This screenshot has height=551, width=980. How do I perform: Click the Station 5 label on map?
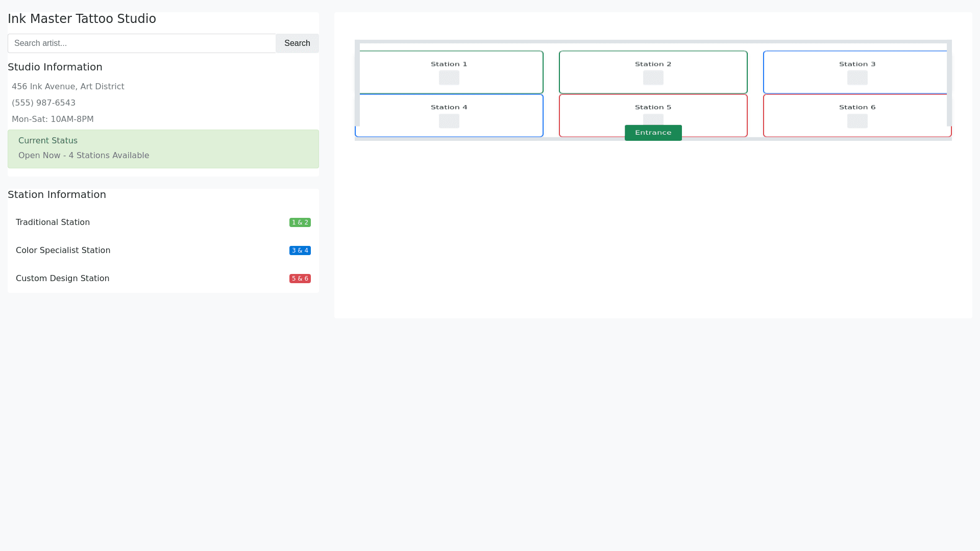pyautogui.click(x=653, y=107)
